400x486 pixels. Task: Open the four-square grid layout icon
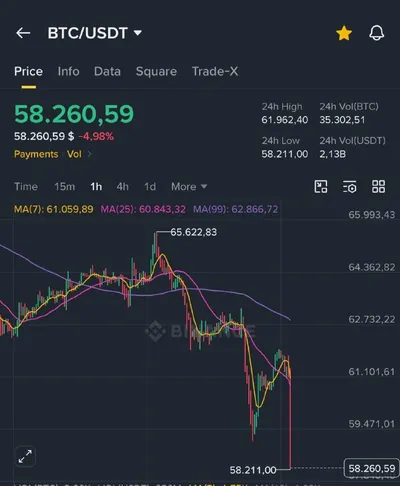point(378,186)
